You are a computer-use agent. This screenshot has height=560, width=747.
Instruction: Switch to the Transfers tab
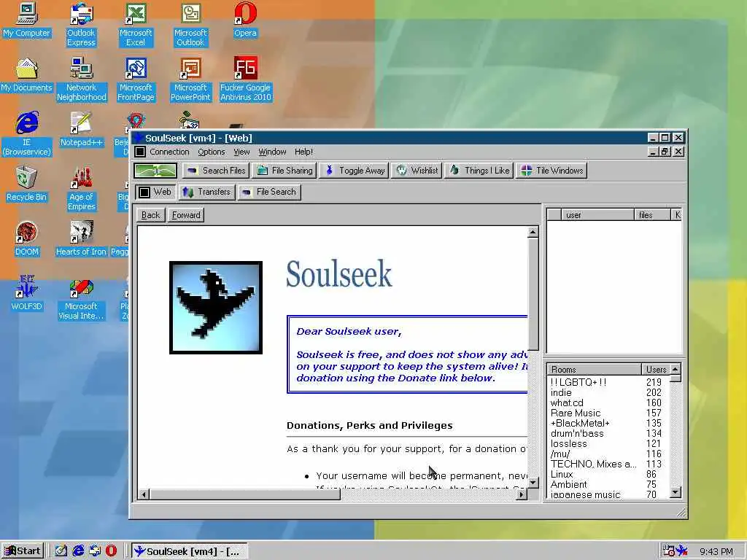coord(206,192)
